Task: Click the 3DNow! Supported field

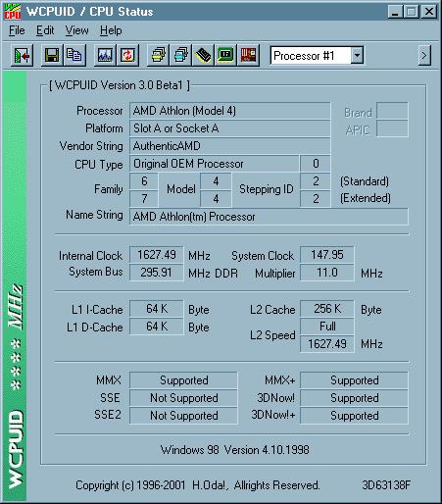Action: [x=354, y=398]
